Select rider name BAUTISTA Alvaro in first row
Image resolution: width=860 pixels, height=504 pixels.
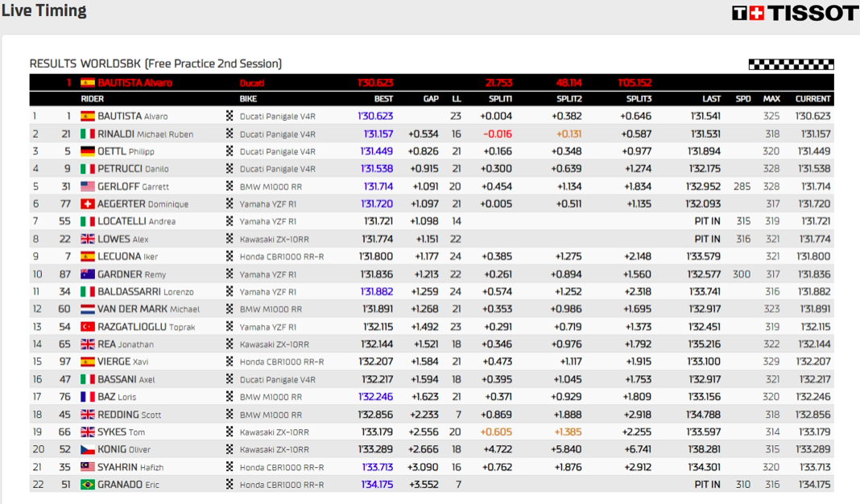[132, 117]
